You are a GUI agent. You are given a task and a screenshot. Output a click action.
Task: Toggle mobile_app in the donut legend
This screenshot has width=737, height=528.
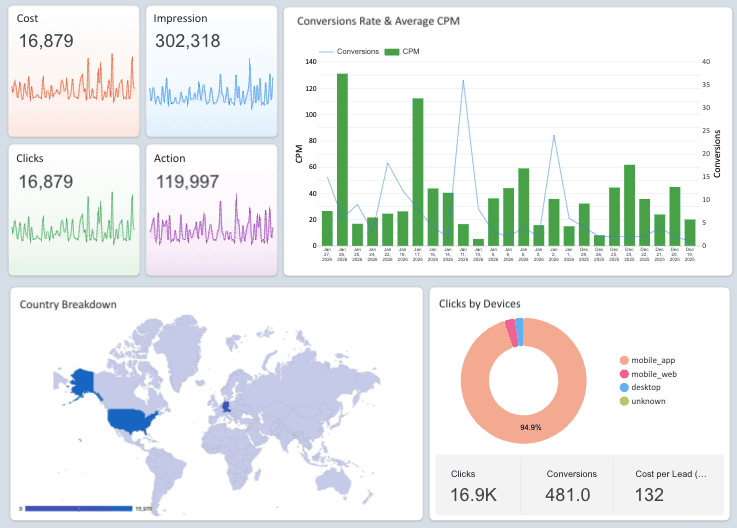(648, 360)
